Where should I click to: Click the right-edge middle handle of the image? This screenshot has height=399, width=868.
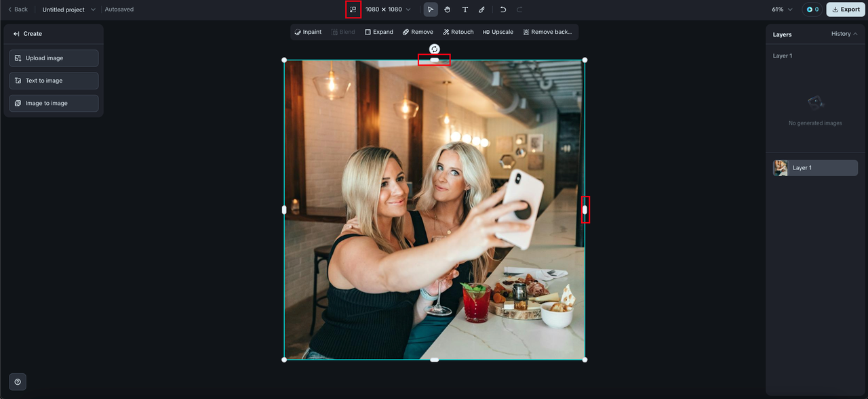point(585,210)
